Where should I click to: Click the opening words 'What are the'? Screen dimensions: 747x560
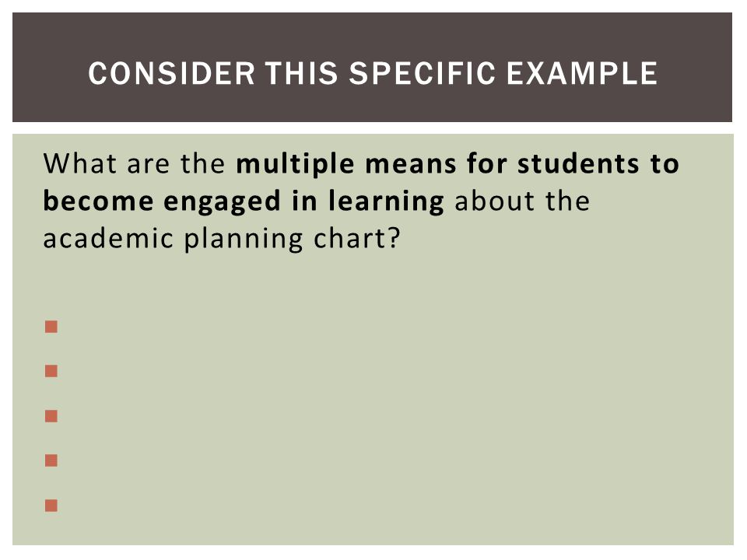pos(134,163)
